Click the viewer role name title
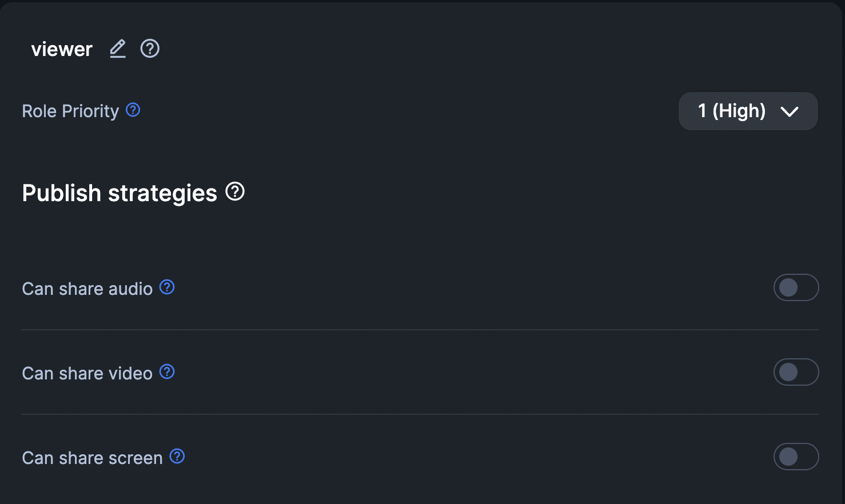Viewport: 845px width, 504px height. pyautogui.click(x=62, y=49)
